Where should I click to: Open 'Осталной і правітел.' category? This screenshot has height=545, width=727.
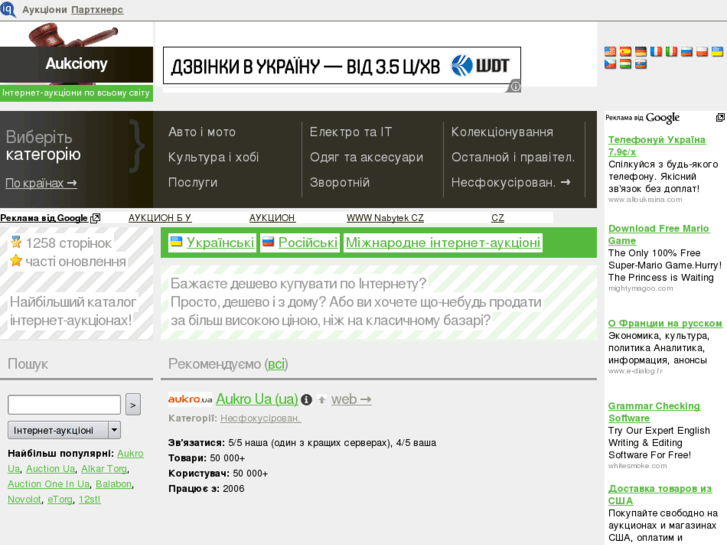tap(513, 157)
